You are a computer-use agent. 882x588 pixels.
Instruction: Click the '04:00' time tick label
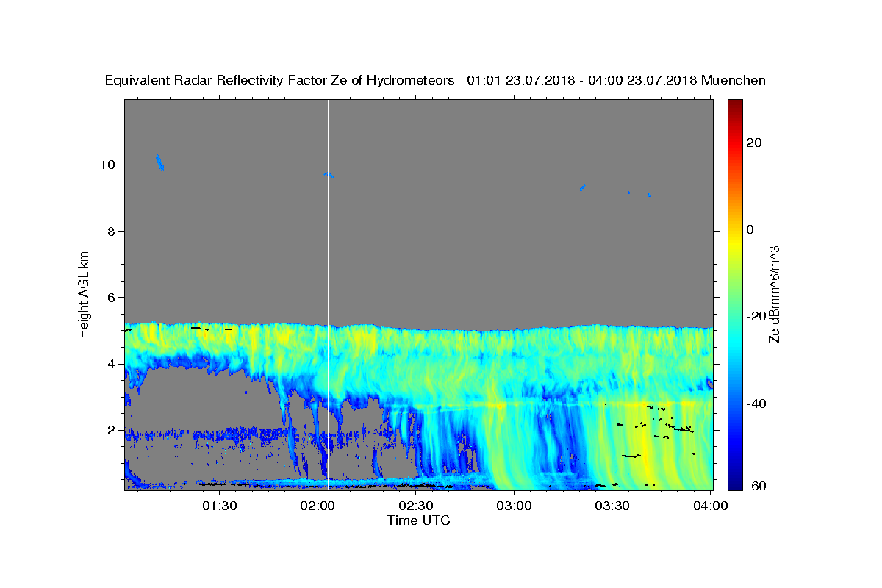711,506
